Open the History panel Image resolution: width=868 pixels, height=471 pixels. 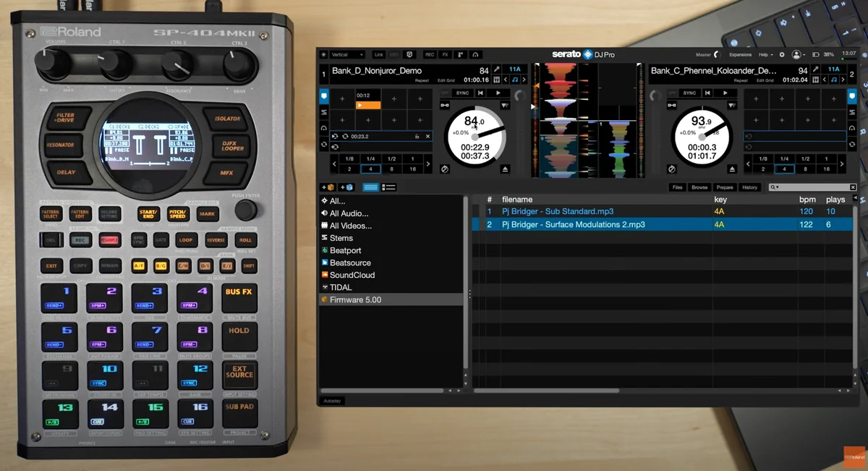[750, 187]
